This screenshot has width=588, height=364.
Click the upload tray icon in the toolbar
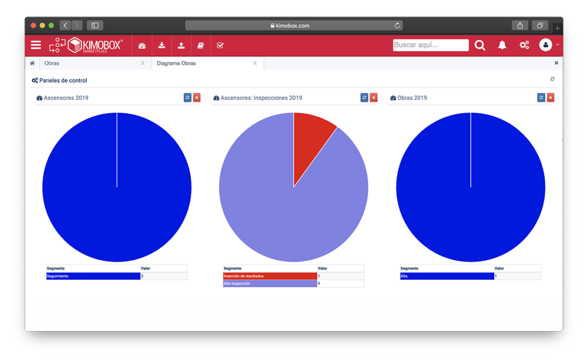[181, 45]
